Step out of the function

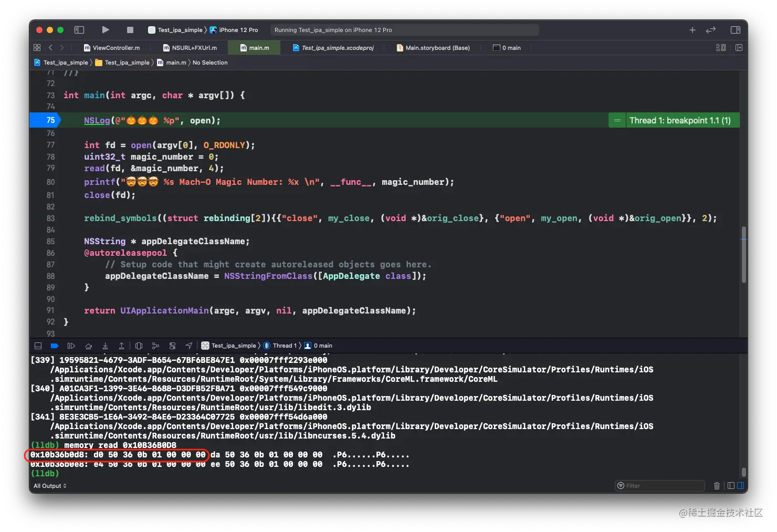[121, 346]
